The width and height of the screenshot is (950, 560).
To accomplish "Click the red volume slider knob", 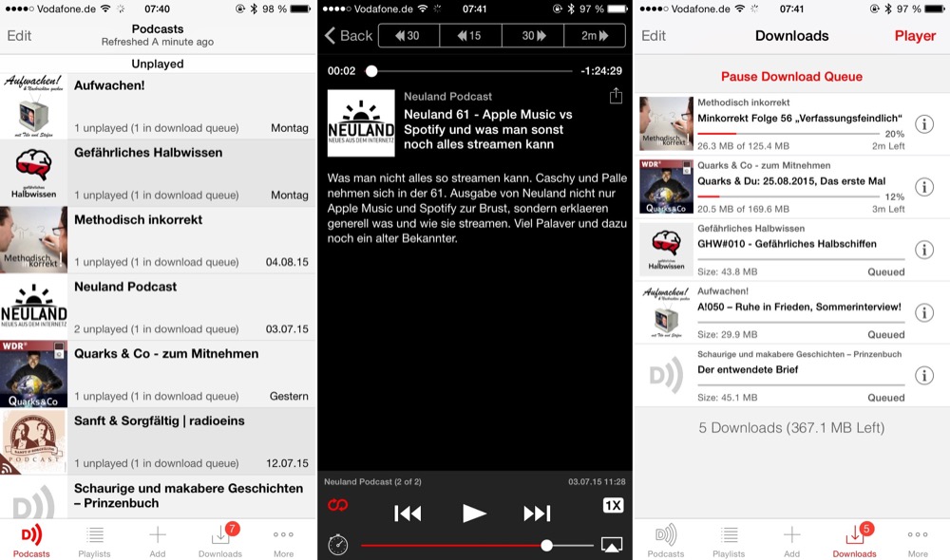I will (547, 545).
